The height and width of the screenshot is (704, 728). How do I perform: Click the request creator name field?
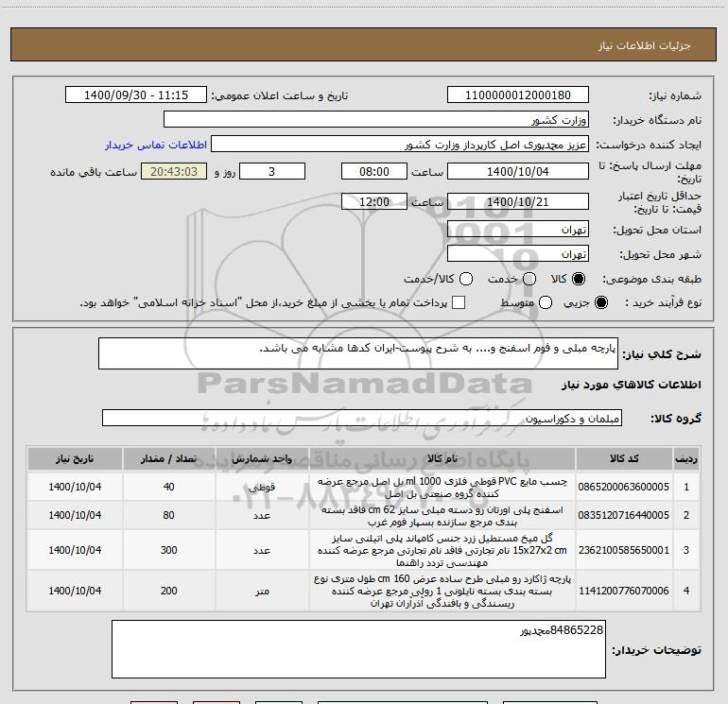400,145
